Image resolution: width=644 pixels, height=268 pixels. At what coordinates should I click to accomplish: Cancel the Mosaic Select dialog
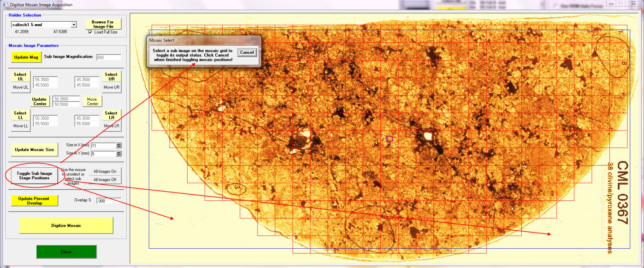247,52
